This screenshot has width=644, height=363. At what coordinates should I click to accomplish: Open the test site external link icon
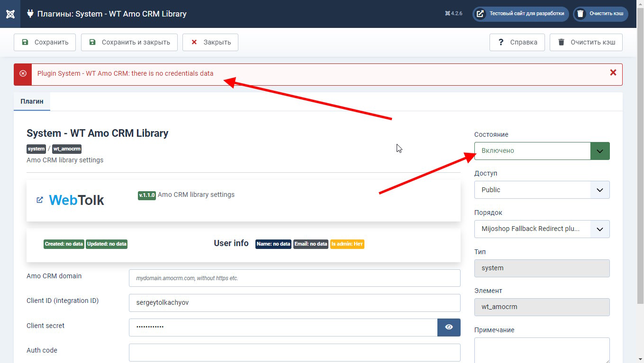480,14
